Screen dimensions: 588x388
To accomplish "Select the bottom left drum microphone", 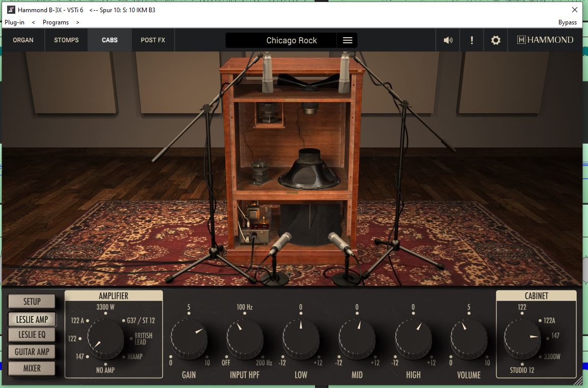I will [x=280, y=243].
